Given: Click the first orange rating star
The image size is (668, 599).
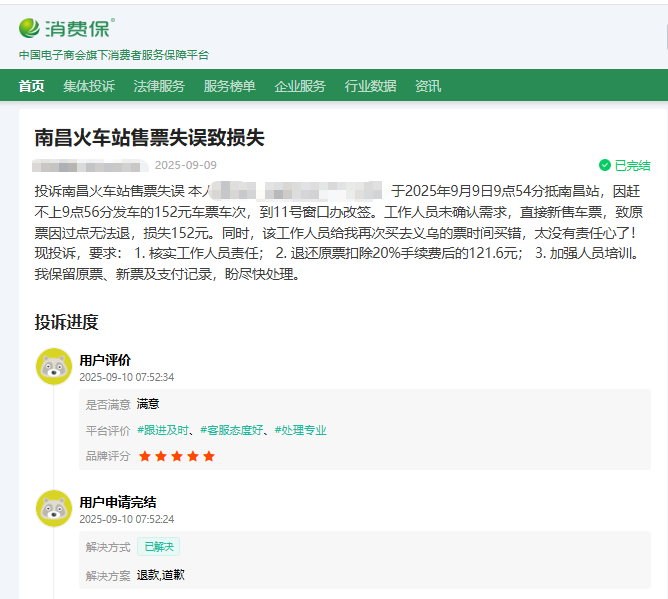Looking at the screenshot, I should point(145,456).
